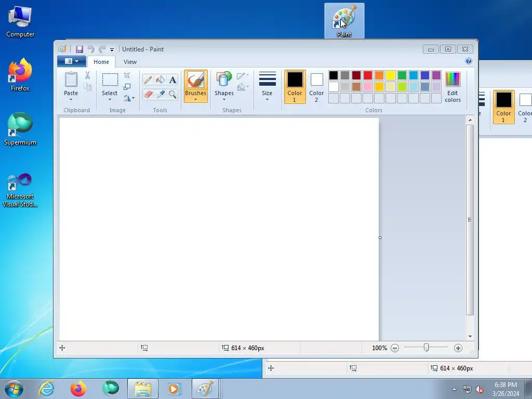The width and height of the screenshot is (532, 399).
Task: Click the Paint shortcut on the desktop
Action: [344, 21]
